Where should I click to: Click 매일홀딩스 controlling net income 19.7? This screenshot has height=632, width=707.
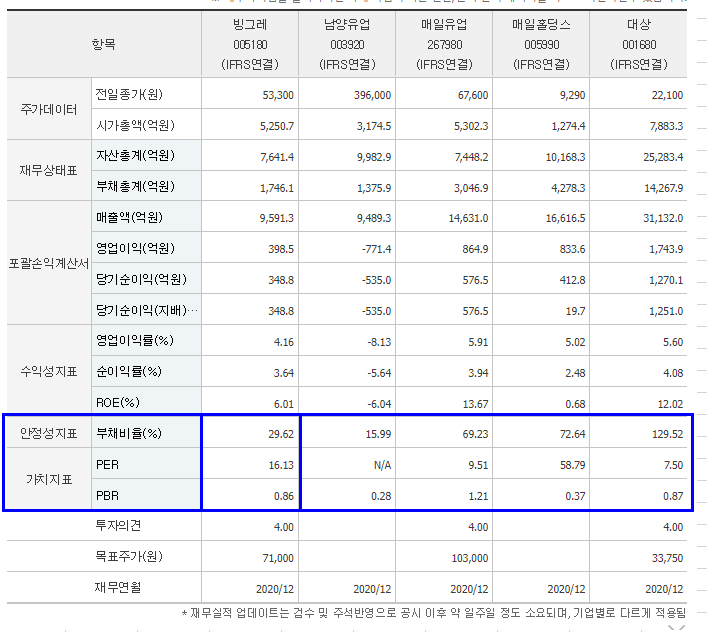pyautogui.click(x=576, y=311)
